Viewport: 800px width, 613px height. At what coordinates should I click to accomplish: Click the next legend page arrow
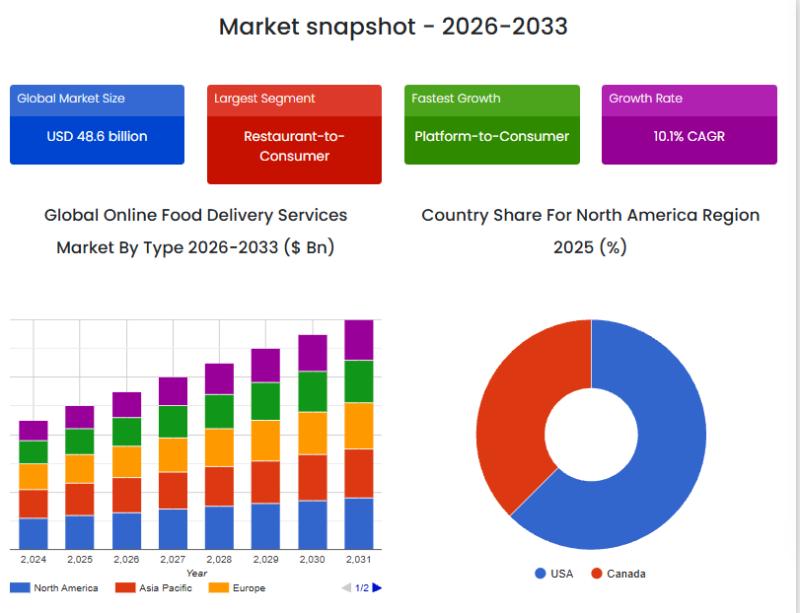click(377, 588)
